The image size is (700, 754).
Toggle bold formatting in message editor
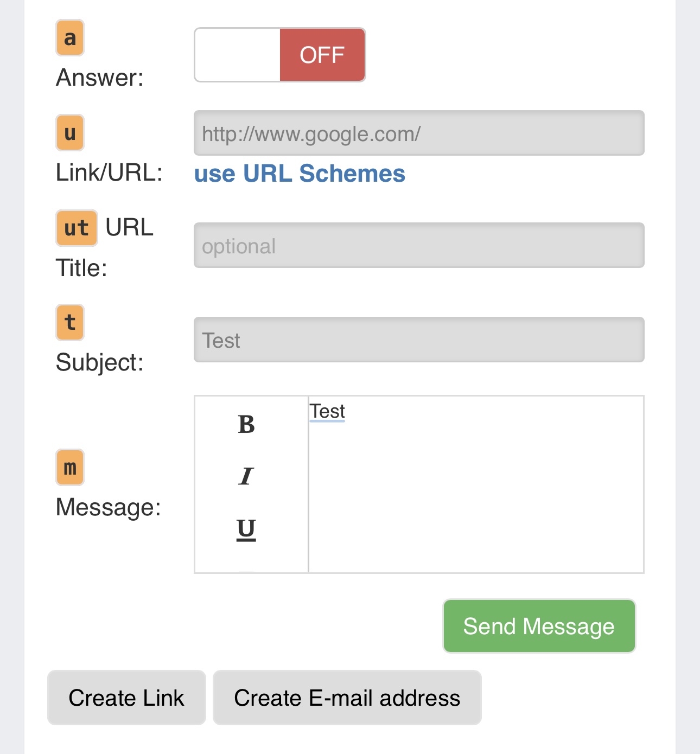pos(246,424)
